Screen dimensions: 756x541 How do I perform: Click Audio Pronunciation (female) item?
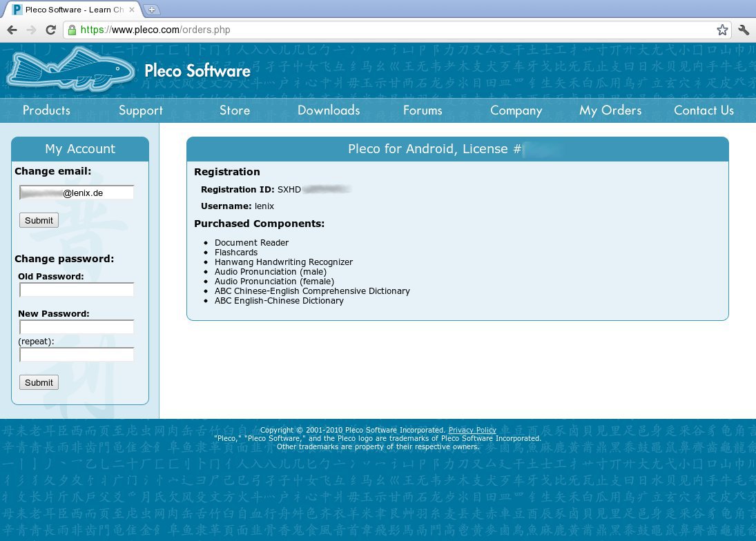click(274, 282)
